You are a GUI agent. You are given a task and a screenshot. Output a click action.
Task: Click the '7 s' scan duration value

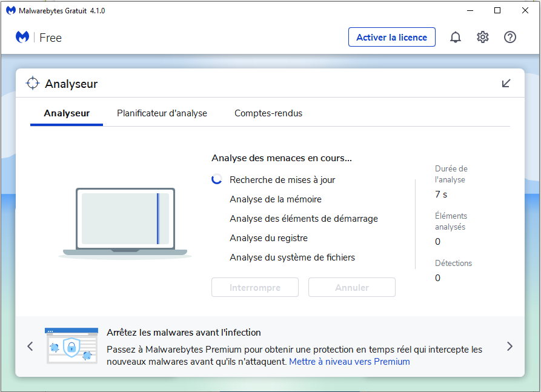coord(441,194)
